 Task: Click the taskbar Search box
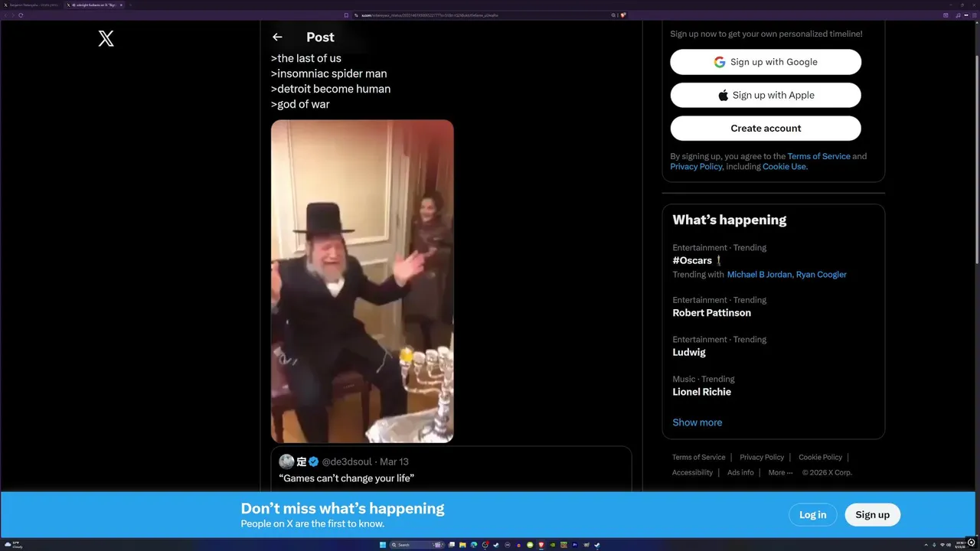417,545
